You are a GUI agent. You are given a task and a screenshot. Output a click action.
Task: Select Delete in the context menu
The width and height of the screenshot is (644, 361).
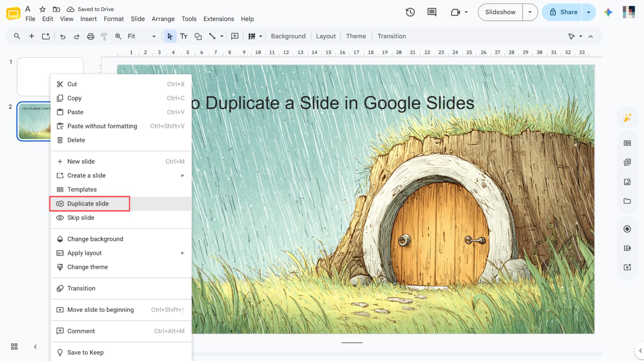point(121,140)
